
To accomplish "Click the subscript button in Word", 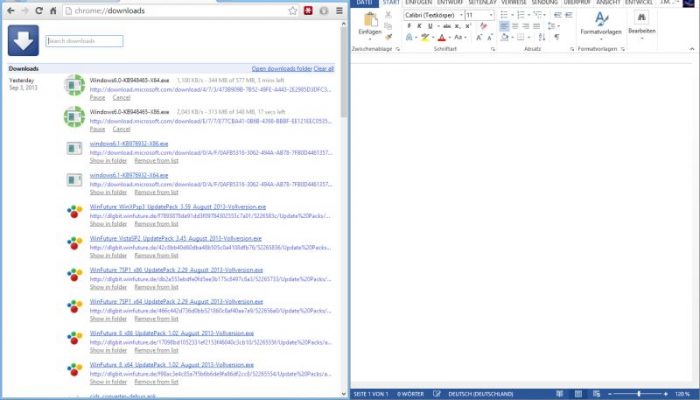I will point(458,26).
